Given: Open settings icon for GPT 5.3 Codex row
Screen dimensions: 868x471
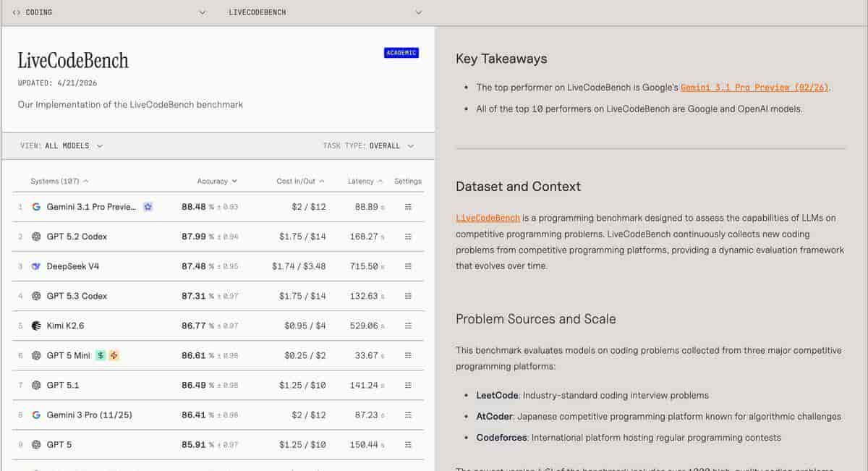Looking at the screenshot, I should tap(408, 296).
